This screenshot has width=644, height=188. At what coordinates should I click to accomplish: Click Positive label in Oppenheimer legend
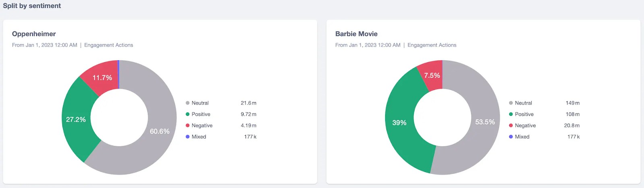201,114
